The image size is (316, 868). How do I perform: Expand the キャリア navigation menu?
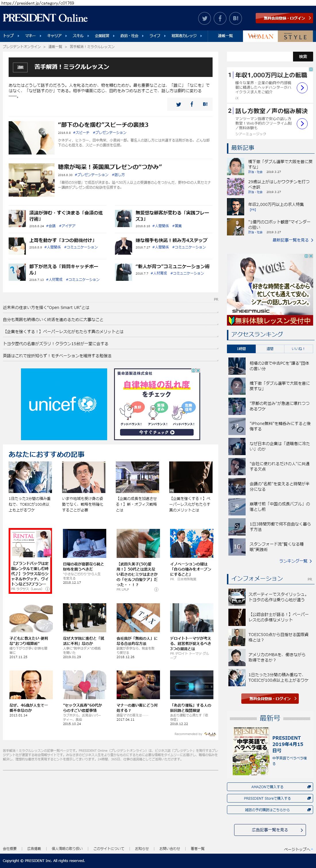(x=57, y=36)
